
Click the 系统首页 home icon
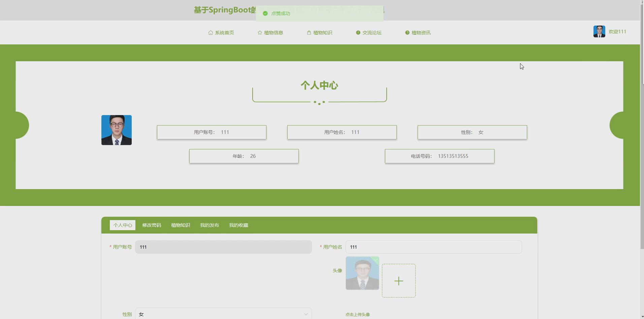point(210,32)
